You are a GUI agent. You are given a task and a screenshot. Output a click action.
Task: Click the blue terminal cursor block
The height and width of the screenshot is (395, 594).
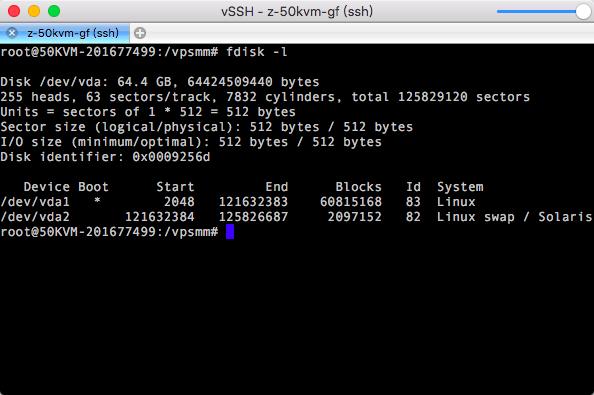[230, 232]
